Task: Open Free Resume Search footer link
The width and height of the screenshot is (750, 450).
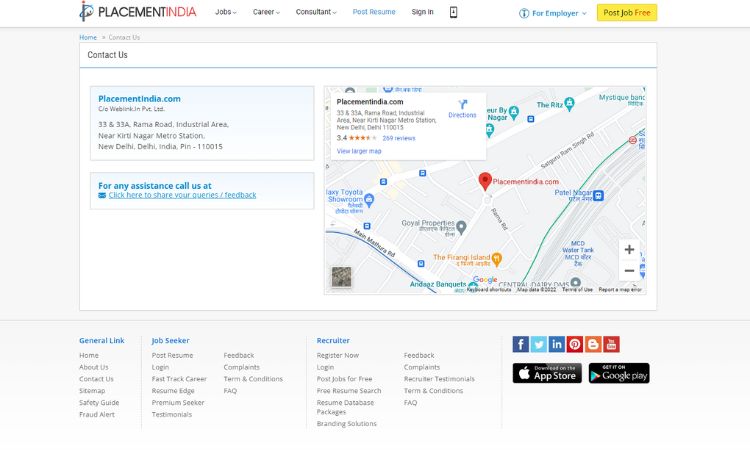Action: [349, 391]
